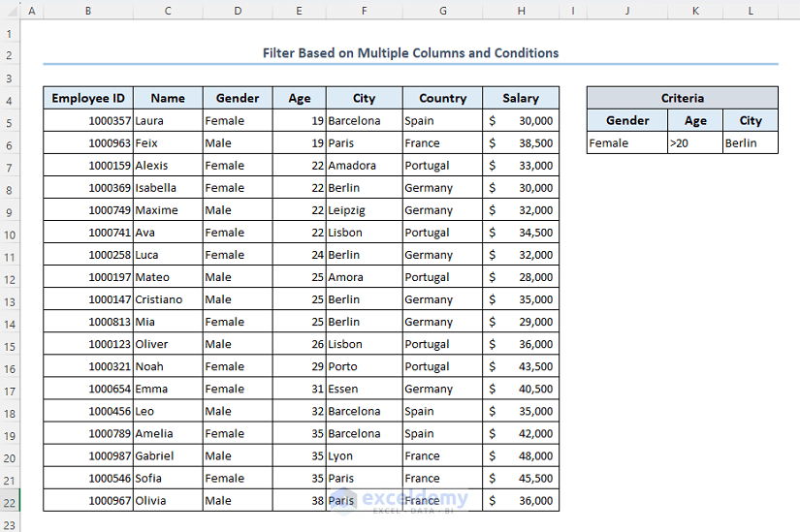Select the city cell 'Porto'

click(365, 366)
